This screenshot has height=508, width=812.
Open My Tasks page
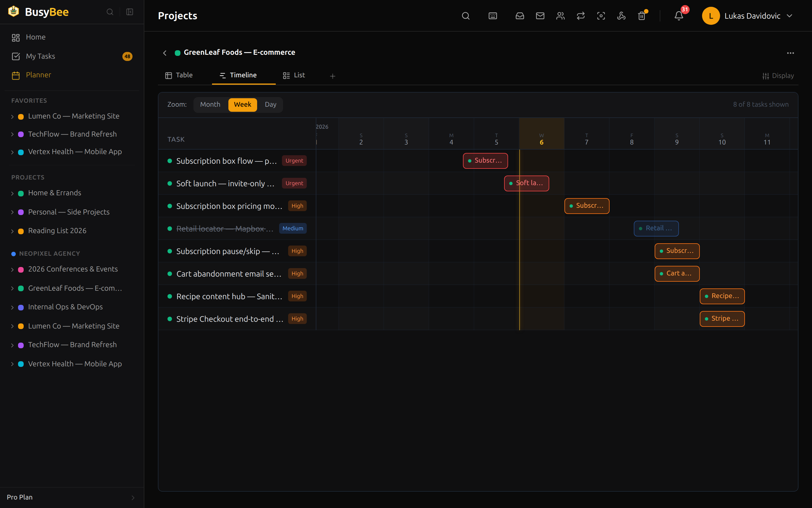point(72,56)
